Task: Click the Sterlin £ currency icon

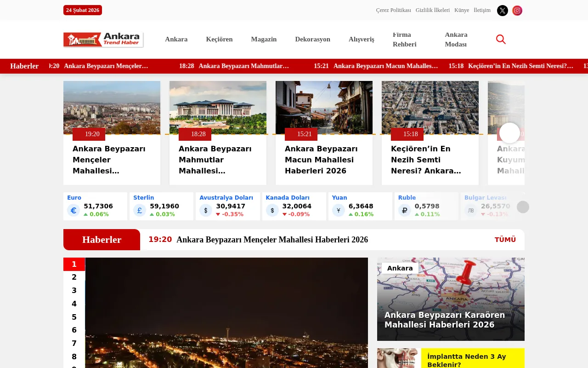Action: pos(139,210)
